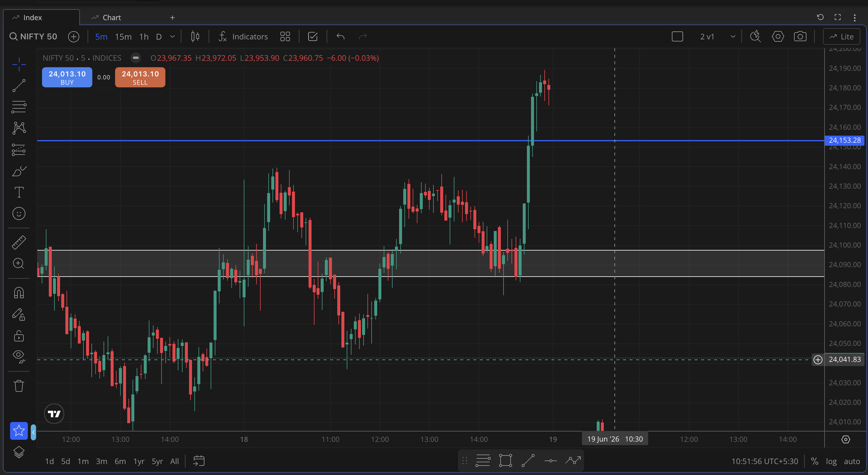Image resolution: width=868 pixels, height=475 pixels.
Task: Open chart settings hexagon icon
Action: 778,36
